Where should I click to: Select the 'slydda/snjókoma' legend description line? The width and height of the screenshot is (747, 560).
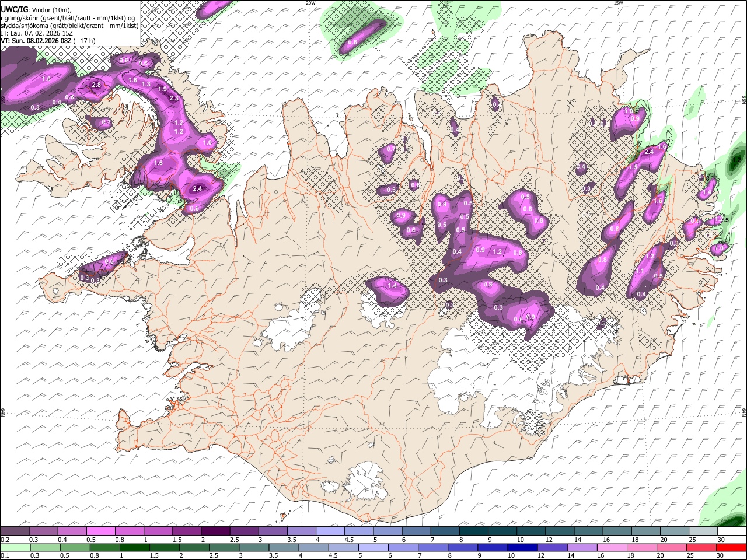[x=69, y=26]
